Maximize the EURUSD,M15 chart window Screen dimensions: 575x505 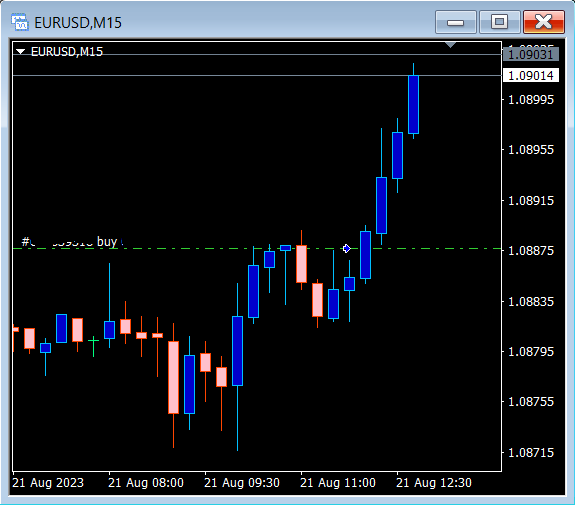(499, 22)
